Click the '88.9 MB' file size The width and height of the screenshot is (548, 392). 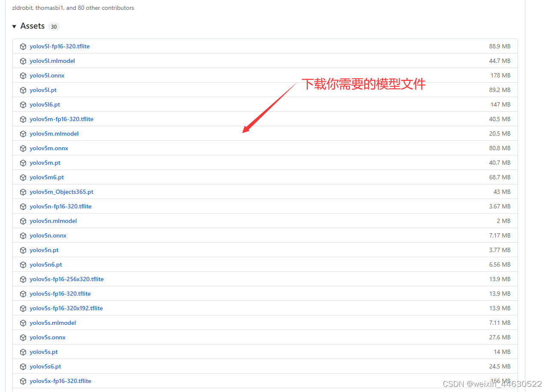(x=500, y=46)
